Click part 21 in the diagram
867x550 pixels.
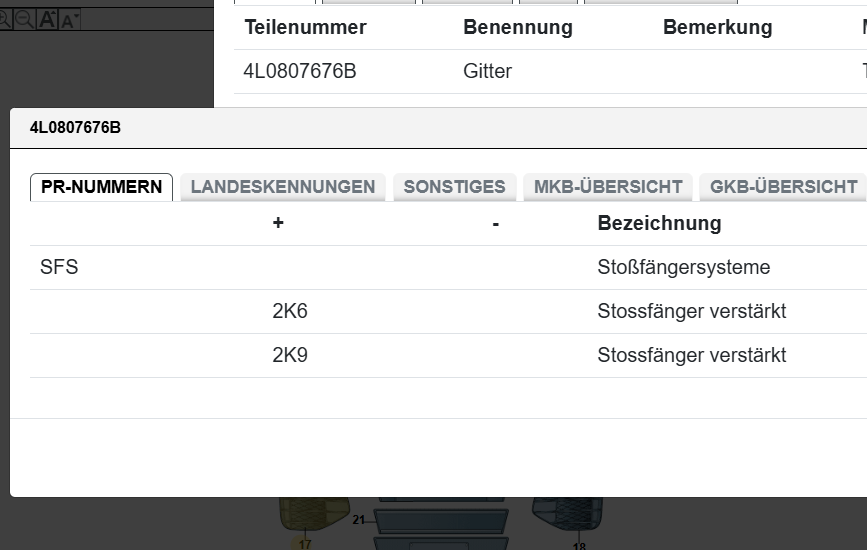pyautogui.click(x=359, y=519)
